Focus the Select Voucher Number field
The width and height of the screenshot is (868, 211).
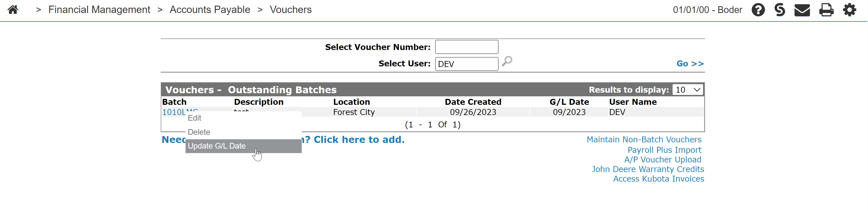click(x=467, y=47)
